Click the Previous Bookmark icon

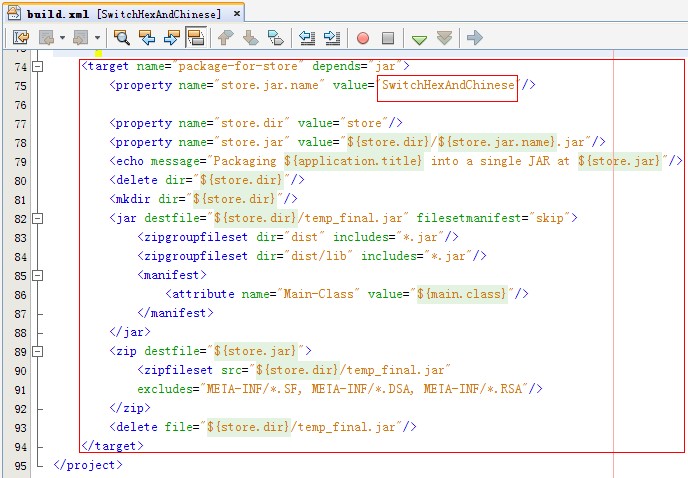point(226,38)
